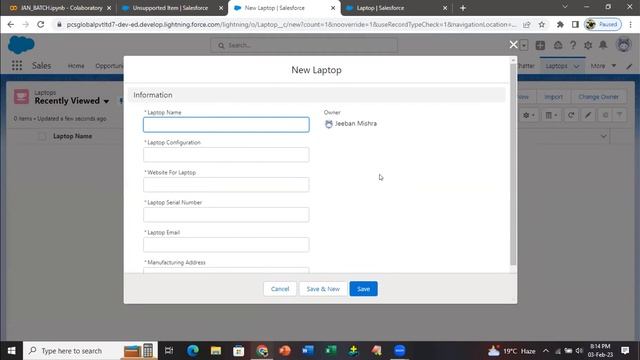
Task: Focus the Laptop Email input field
Action: click(226, 245)
